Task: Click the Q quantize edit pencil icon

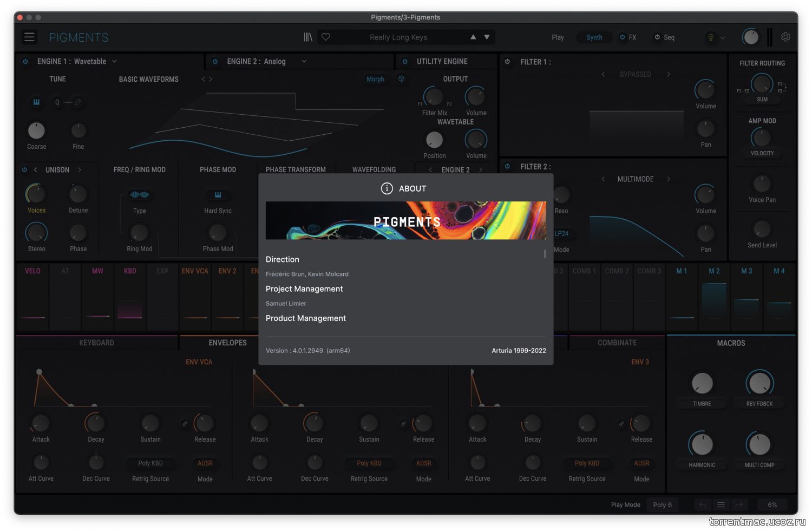Action: 78,102
